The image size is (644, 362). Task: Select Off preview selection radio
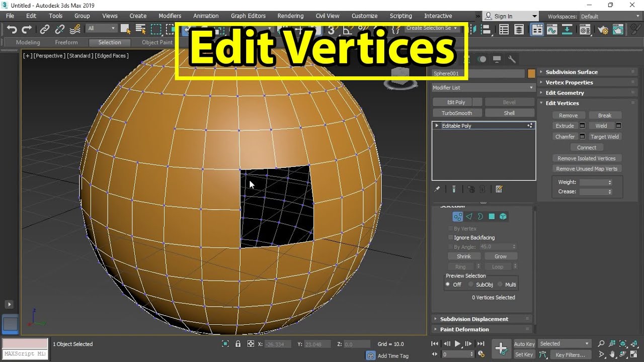[448, 285]
